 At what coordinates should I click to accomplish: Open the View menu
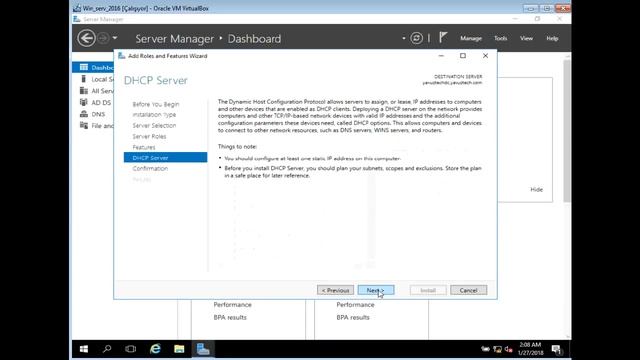click(526, 38)
